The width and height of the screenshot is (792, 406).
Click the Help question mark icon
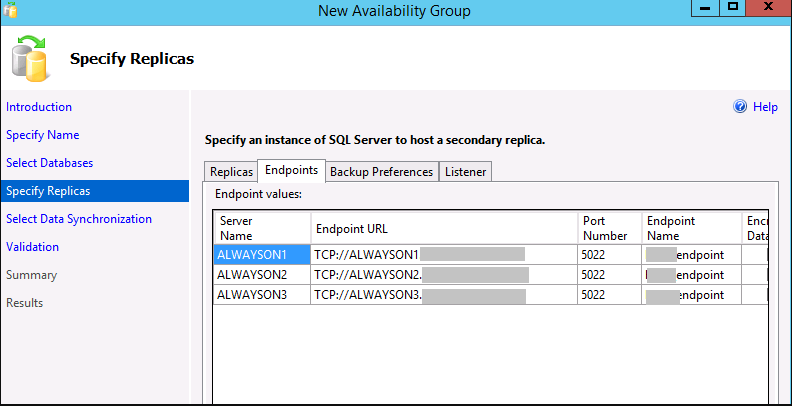[x=740, y=107]
